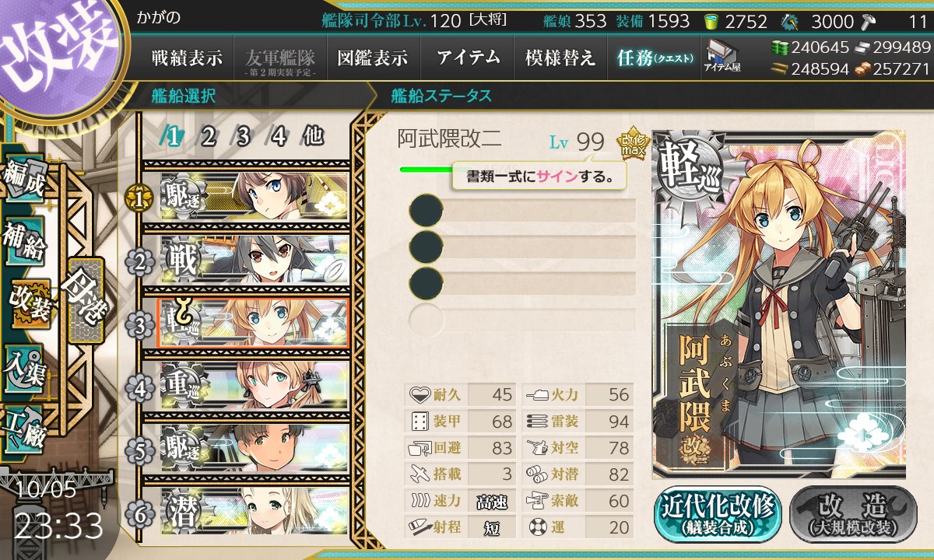Select the first empty equipment slot
934x560 pixels.
(x=522, y=211)
